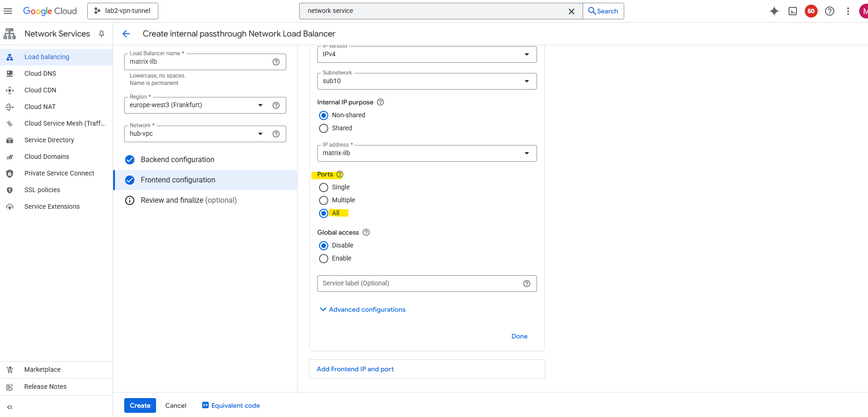The height and width of the screenshot is (417, 868).
Task: Go to Cloud DNS in sidebar
Action: coord(40,73)
